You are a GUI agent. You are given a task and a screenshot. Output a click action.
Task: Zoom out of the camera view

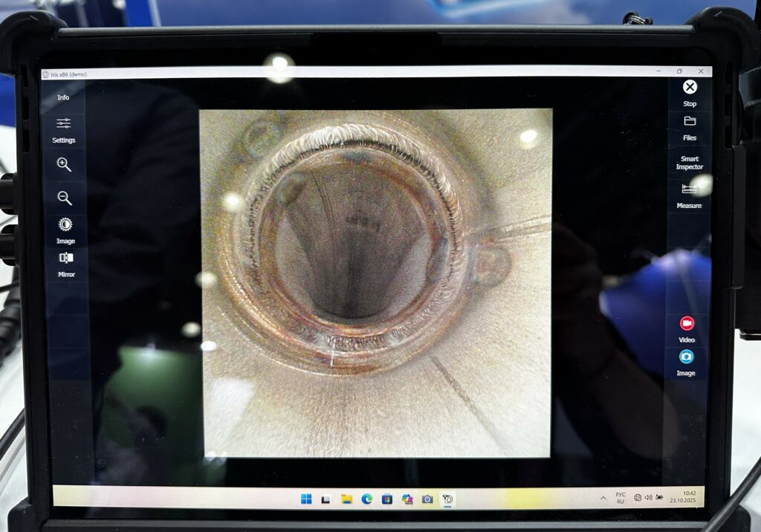(x=65, y=198)
